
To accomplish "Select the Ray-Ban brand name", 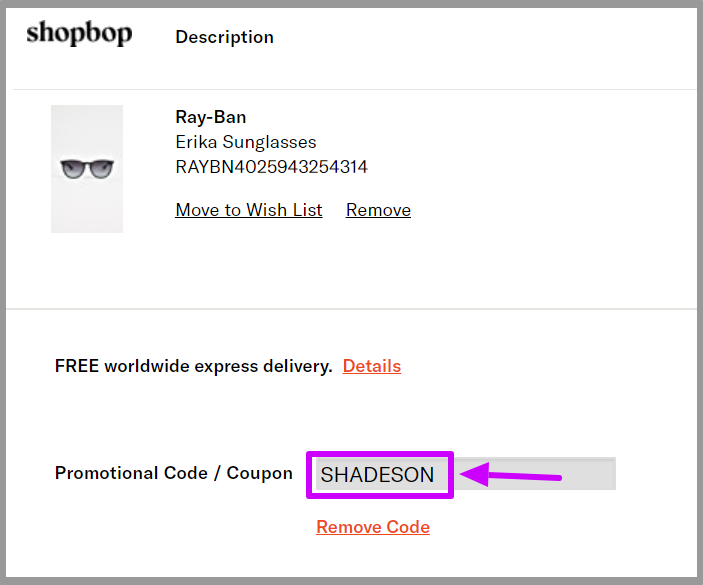I will pos(211,117).
